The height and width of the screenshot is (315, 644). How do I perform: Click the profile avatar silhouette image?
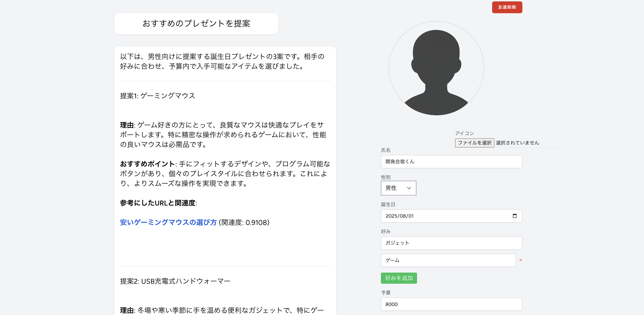pos(436,68)
